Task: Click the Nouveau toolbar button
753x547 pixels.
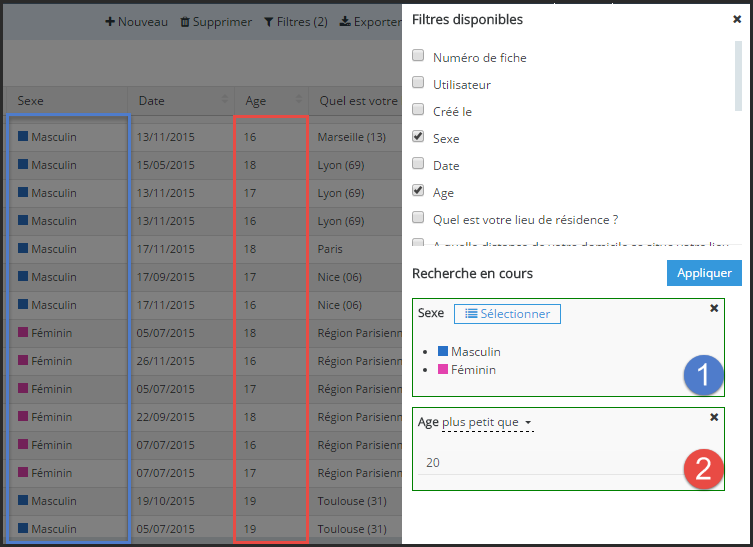Action: [x=137, y=22]
